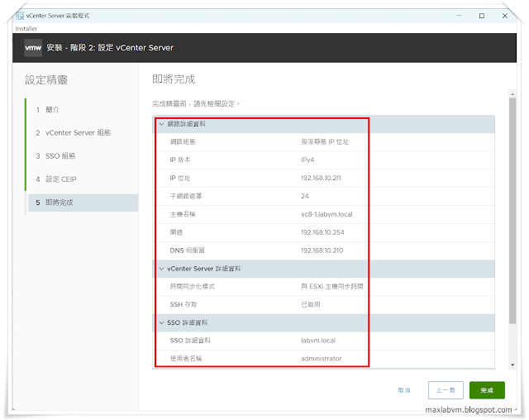This screenshot has width=529, height=420.
Task: Go to step 2 vCenter Server 組態
Action: coord(74,132)
